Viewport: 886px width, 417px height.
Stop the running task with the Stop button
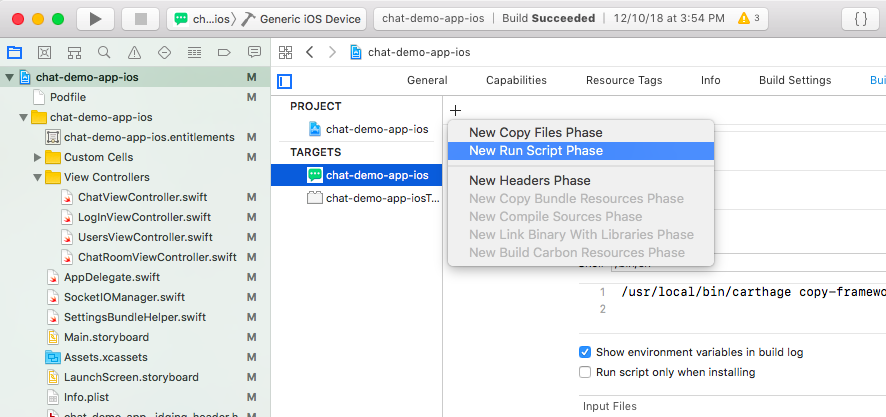click(141, 19)
